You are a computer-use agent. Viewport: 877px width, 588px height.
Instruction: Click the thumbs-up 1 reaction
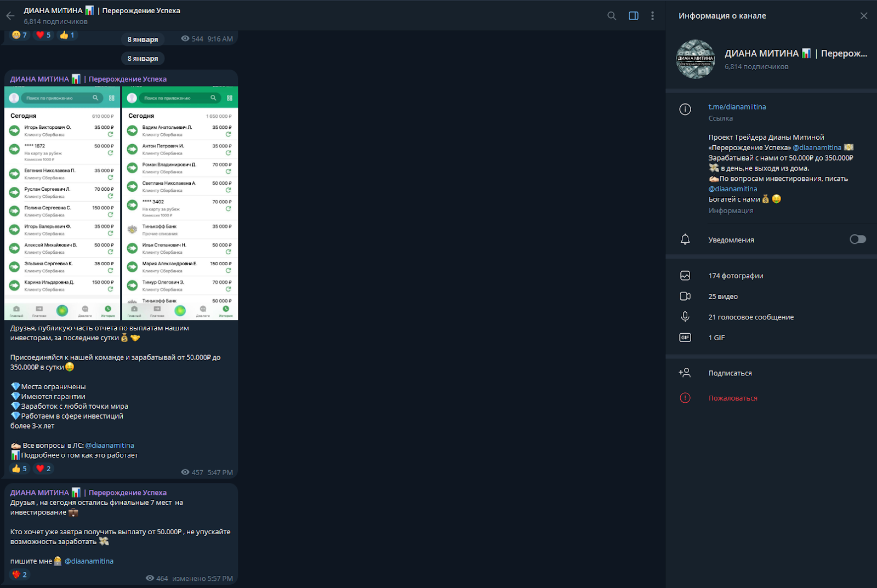(x=67, y=35)
